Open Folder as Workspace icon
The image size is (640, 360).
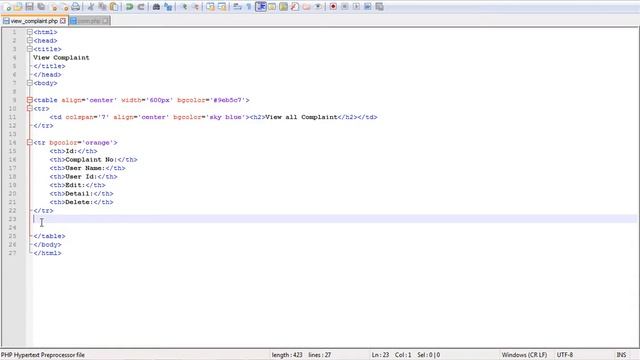pos(306,7)
